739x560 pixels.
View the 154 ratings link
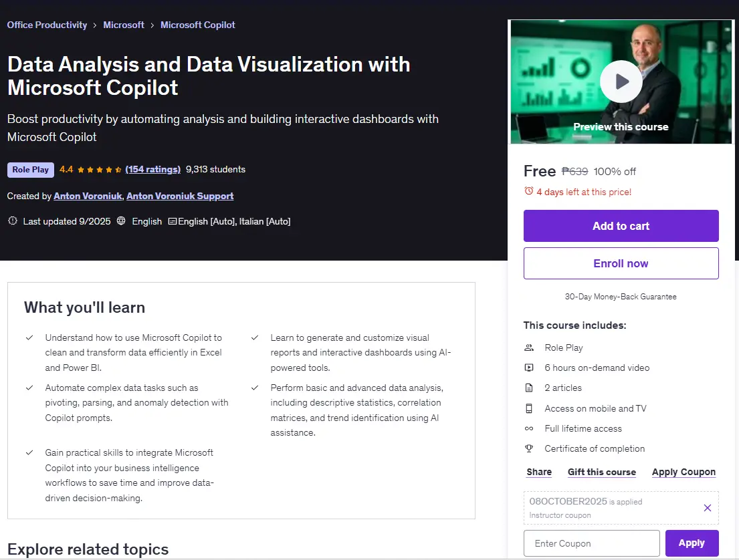point(152,170)
